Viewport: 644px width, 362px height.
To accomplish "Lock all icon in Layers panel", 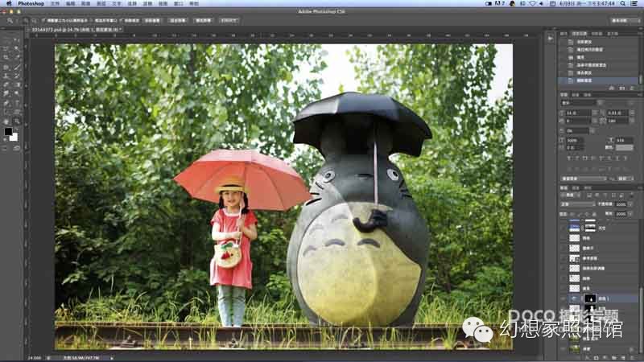I will click(594, 214).
